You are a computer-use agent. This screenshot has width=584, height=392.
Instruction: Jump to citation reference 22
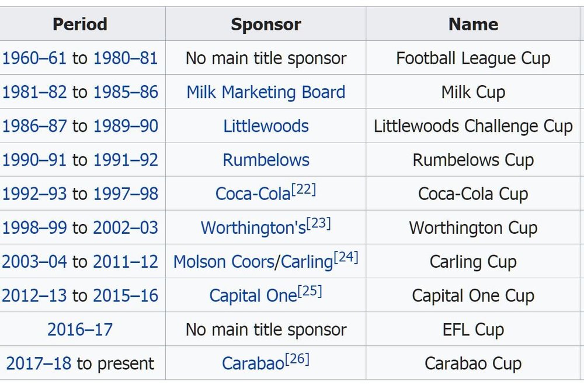click(x=304, y=190)
